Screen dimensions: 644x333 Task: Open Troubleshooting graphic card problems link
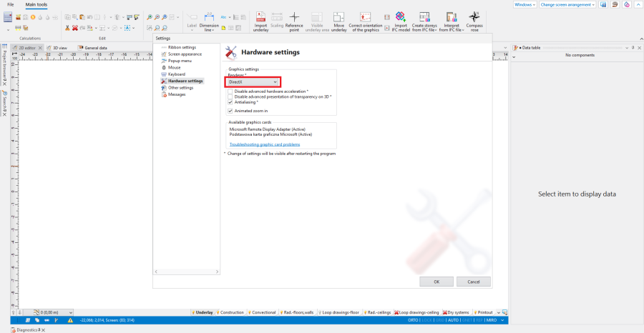pyautogui.click(x=259, y=144)
